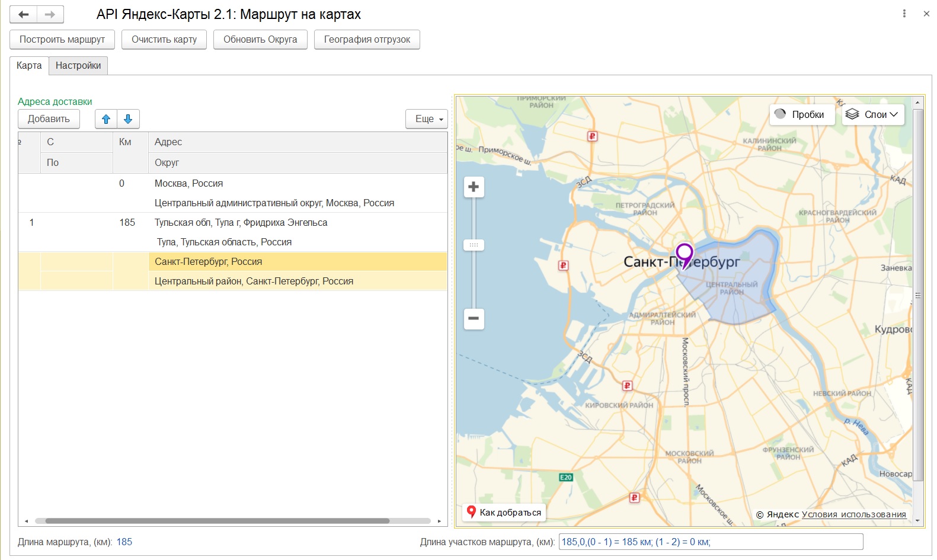Click the map zoom slider handle
The width and height of the screenshot is (937, 560).
click(x=474, y=245)
